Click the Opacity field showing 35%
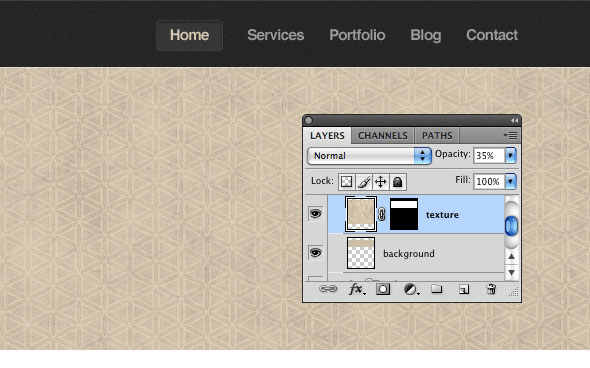 pyautogui.click(x=489, y=155)
